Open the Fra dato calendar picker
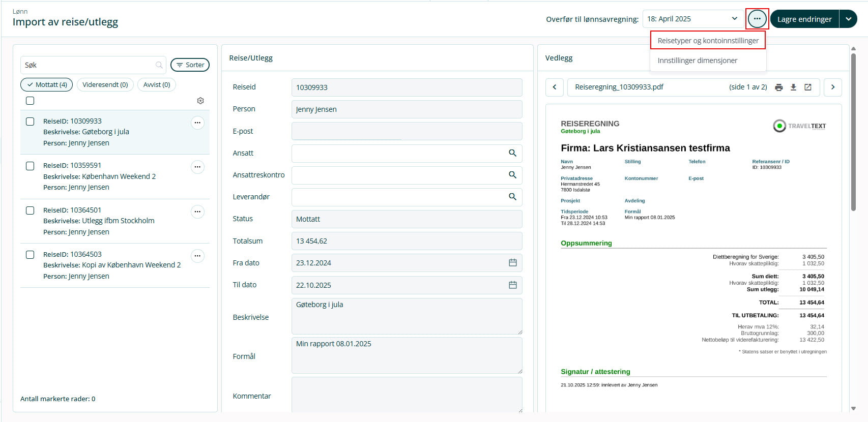868x422 pixels. 512,263
